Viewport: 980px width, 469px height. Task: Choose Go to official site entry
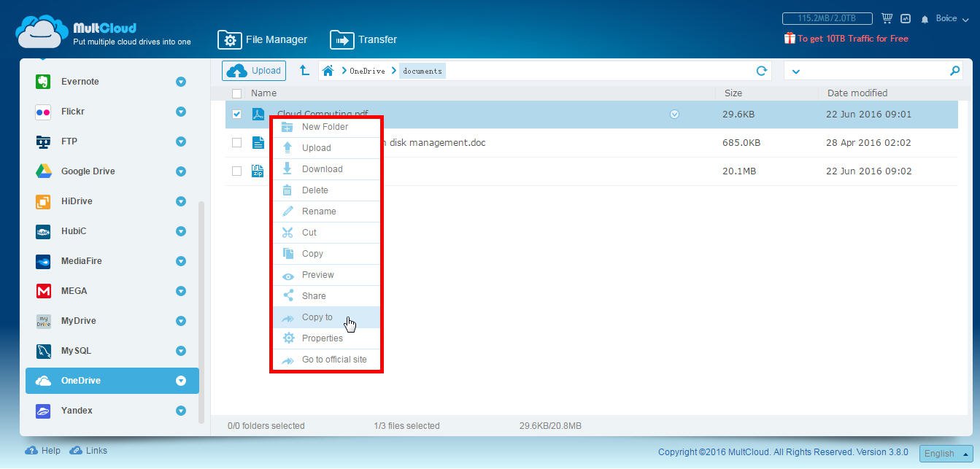click(x=326, y=360)
